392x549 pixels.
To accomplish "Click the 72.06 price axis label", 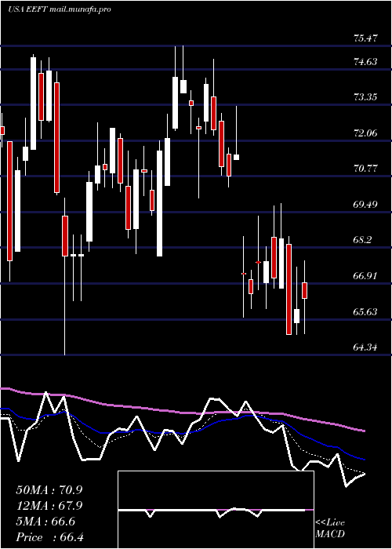I will point(365,133).
